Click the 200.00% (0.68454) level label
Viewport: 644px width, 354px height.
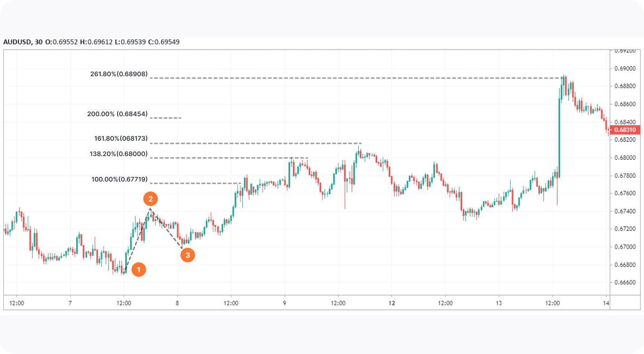(117, 114)
